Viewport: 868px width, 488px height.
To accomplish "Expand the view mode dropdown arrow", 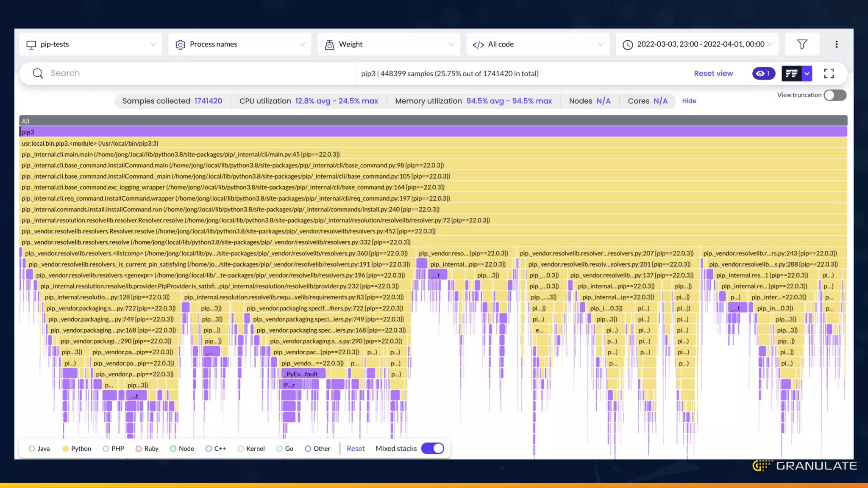I will (x=807, y=73).
